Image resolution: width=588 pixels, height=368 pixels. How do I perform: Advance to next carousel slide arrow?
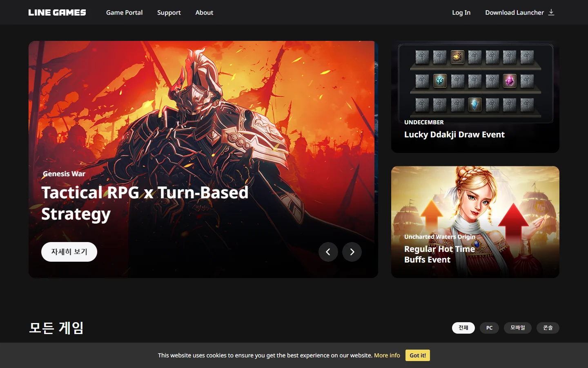click(352, 252)
